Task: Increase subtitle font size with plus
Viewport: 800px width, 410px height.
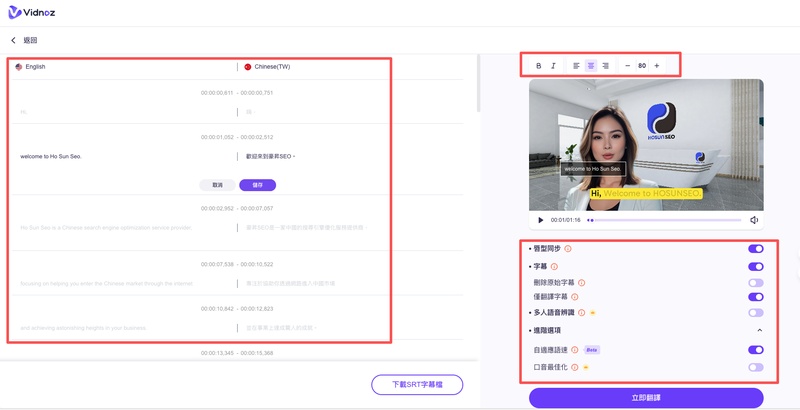Action: [x=656, y=66]
